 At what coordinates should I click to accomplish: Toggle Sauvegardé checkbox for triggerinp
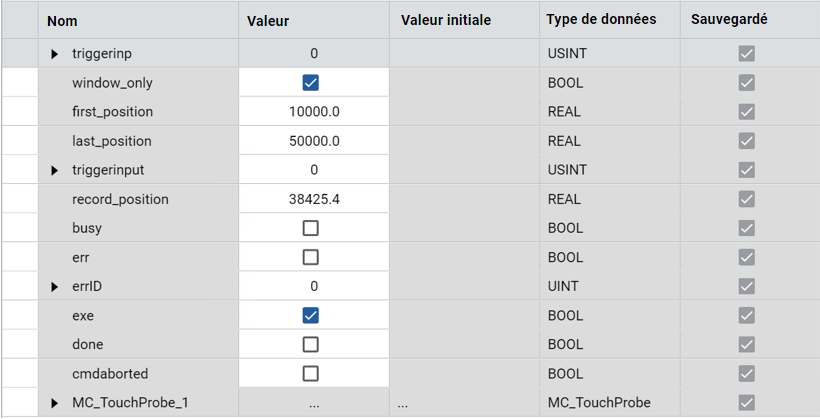tap(747, 53)
